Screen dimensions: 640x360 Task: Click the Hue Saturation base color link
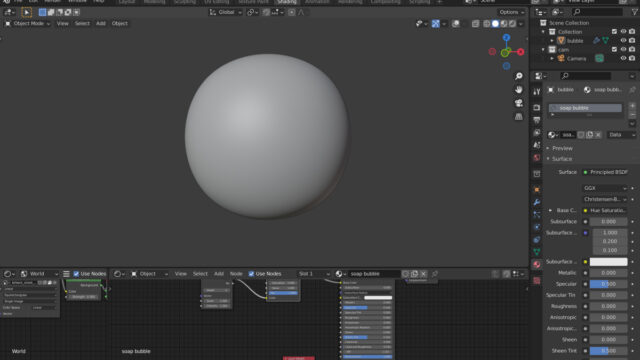point(605,210)
